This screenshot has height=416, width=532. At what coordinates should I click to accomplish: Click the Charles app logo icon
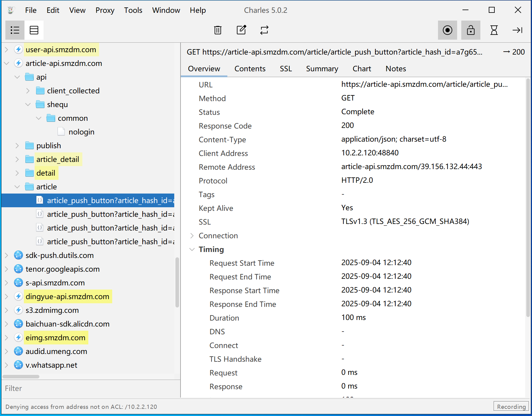pyautogui.click(x=11, y=10)
